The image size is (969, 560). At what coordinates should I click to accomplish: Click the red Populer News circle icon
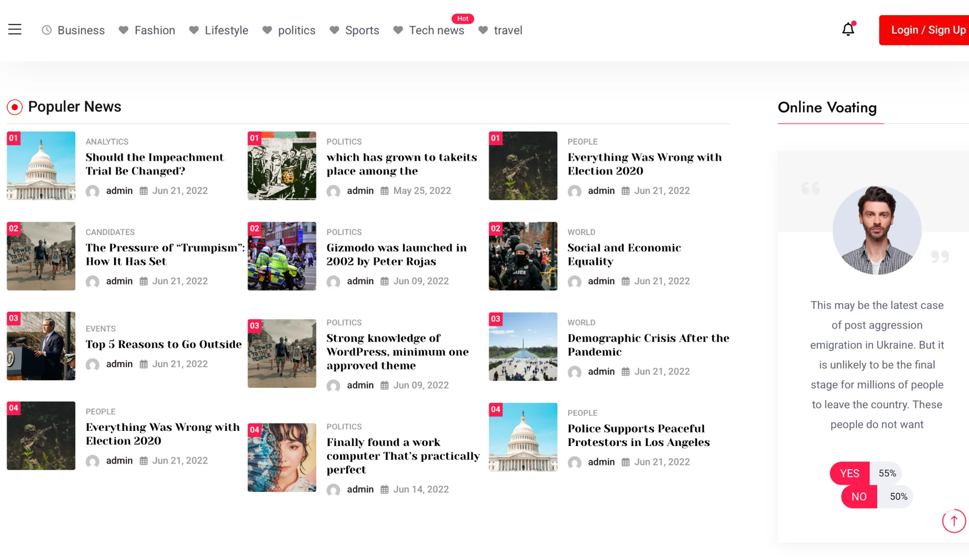tap(15, 107)
